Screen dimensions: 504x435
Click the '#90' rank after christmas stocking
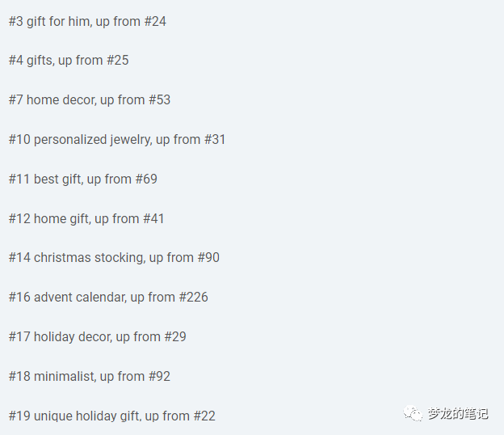[x=208, y=257]
